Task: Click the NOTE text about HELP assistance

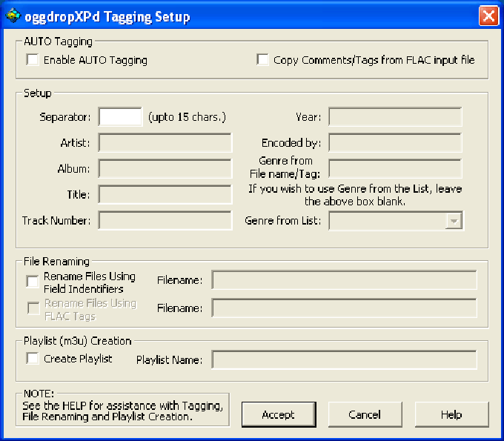Action: (122, 411)
